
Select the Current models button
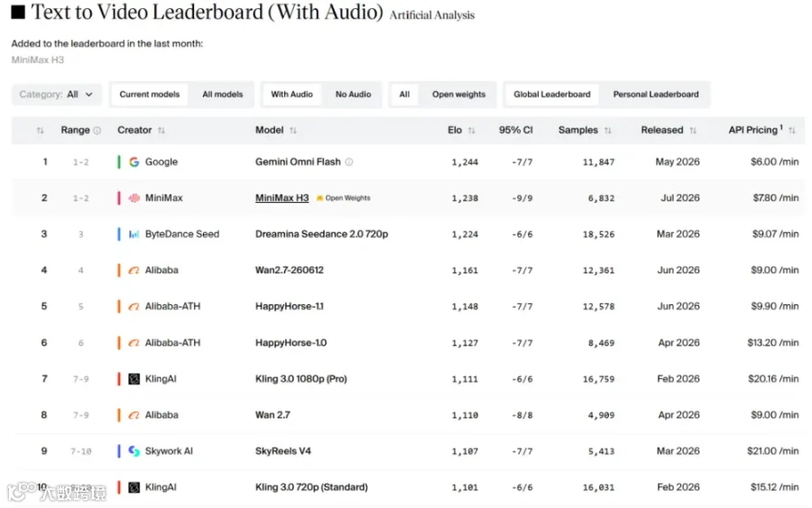pos(150,94)
